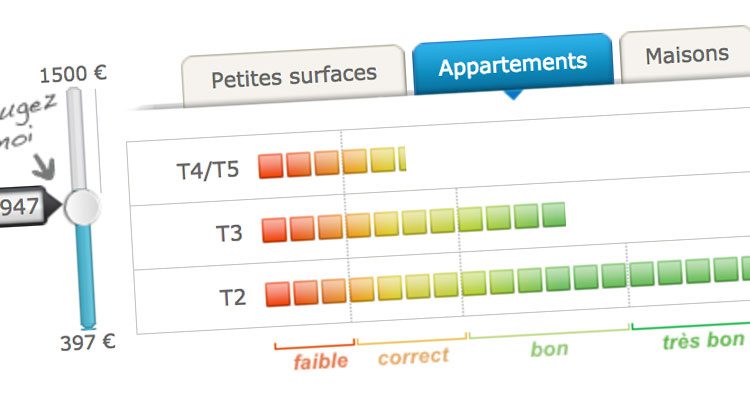Click the bon rating label
Viewport: 750px width, 400px height.
pyautogui.click(x=549, y=349)
